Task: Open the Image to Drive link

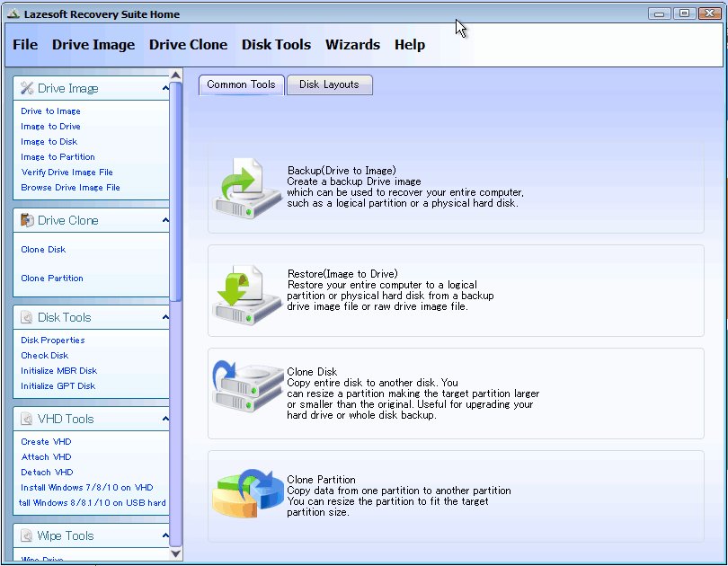Action: 50,126
